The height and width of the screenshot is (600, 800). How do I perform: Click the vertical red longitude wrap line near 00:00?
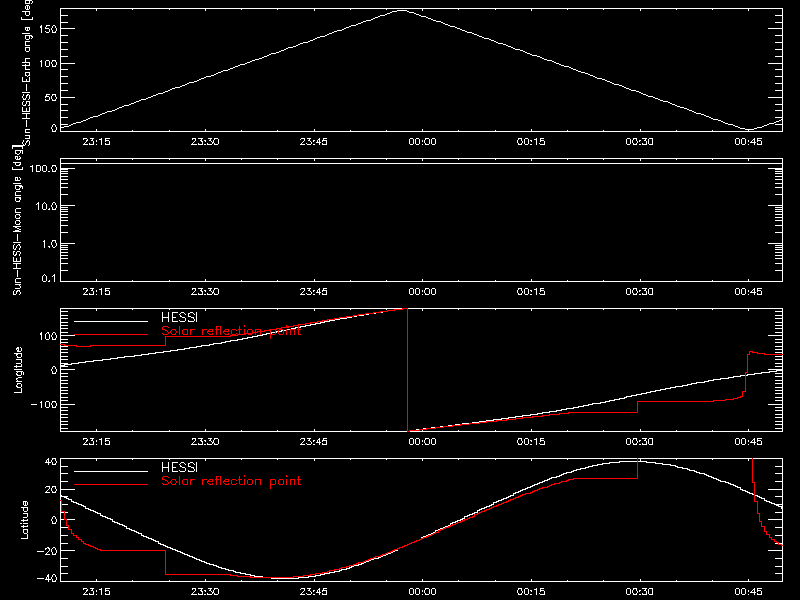point(408,370)
